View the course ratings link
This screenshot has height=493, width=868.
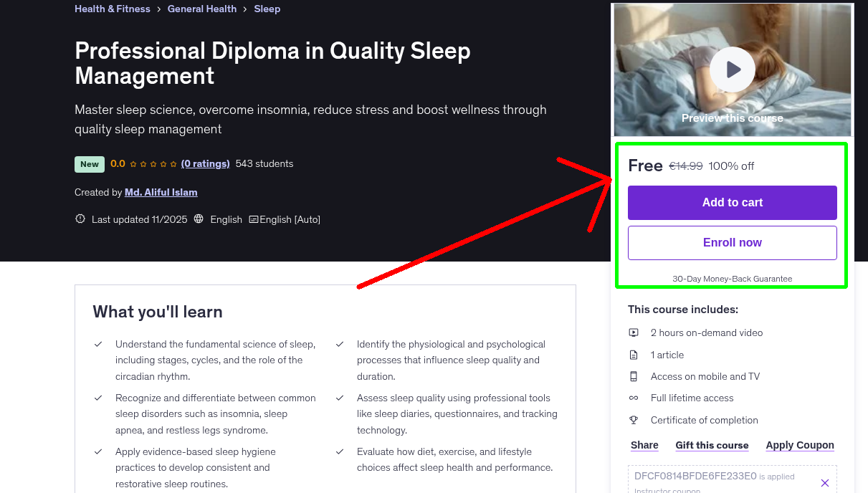point(205,163)
